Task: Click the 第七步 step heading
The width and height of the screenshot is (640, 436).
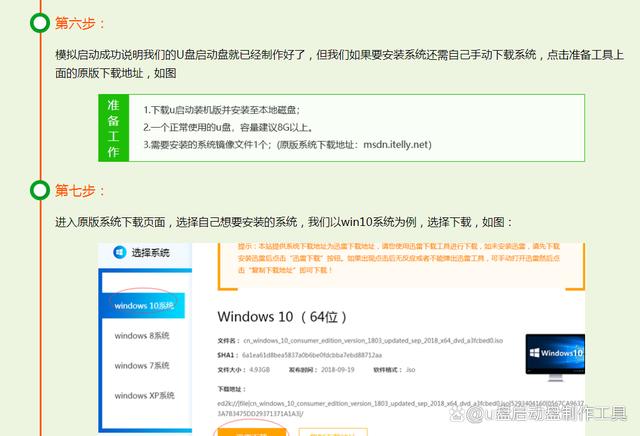Action: (80, 190)
